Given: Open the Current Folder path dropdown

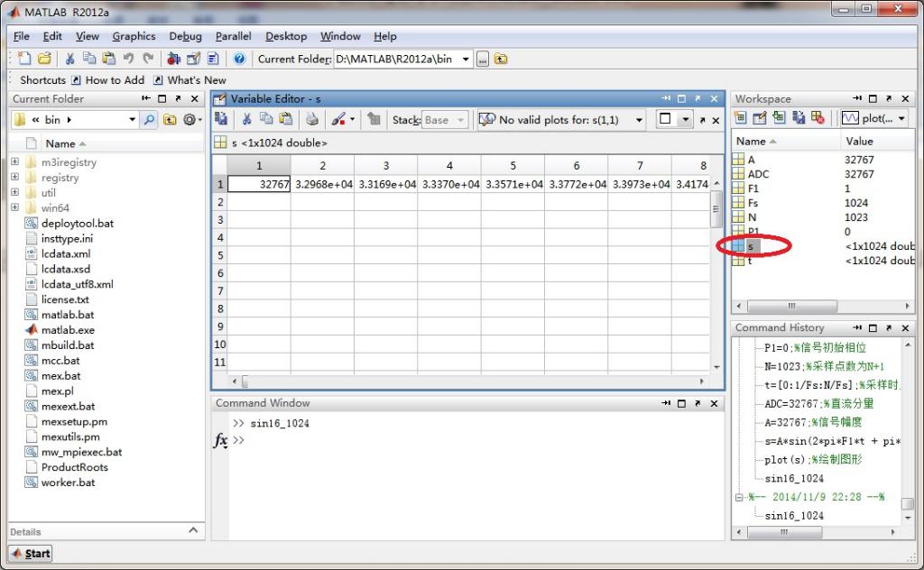Looking at the screenshot, I should pos(466,59).
